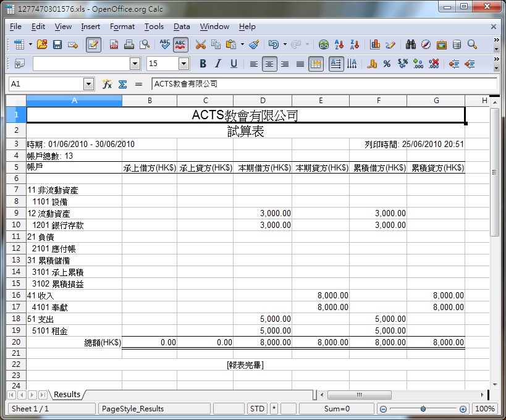Click the Cut scissors icon
This screenshot has width=506, height=420.
[x=200, y=44]
